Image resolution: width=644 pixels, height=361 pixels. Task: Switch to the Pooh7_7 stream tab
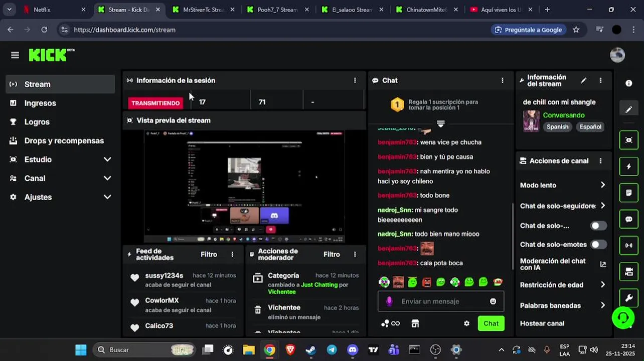[x=277, y=10]
